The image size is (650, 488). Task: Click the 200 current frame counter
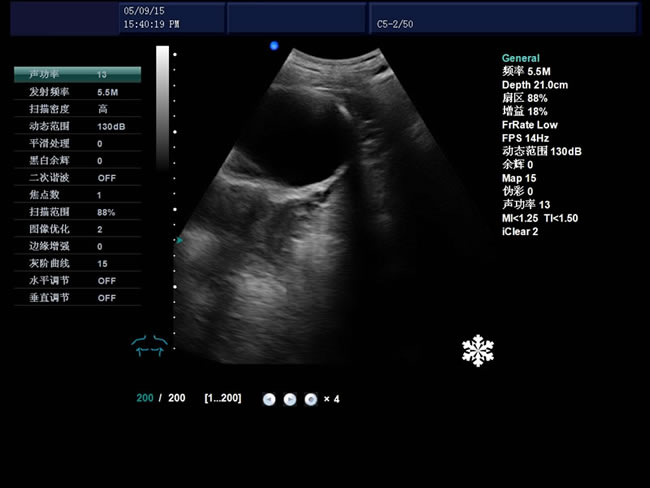pos(145,398)
